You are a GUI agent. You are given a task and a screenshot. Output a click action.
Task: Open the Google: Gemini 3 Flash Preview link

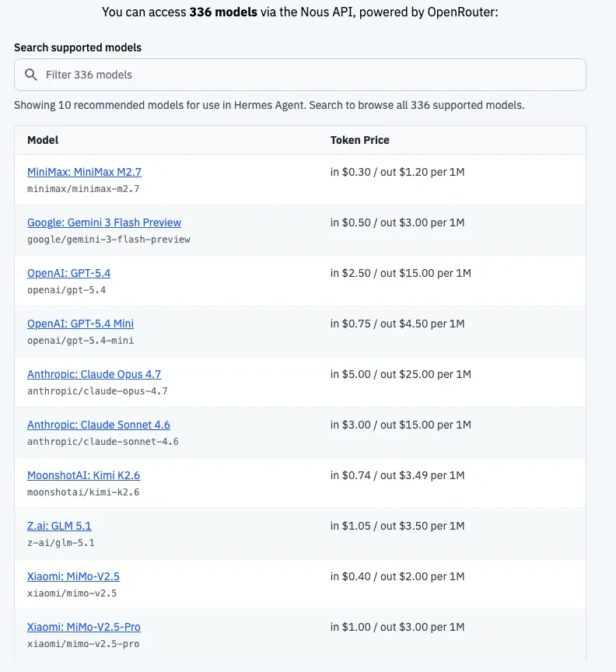pyautogui.click(x=104, y=222)
